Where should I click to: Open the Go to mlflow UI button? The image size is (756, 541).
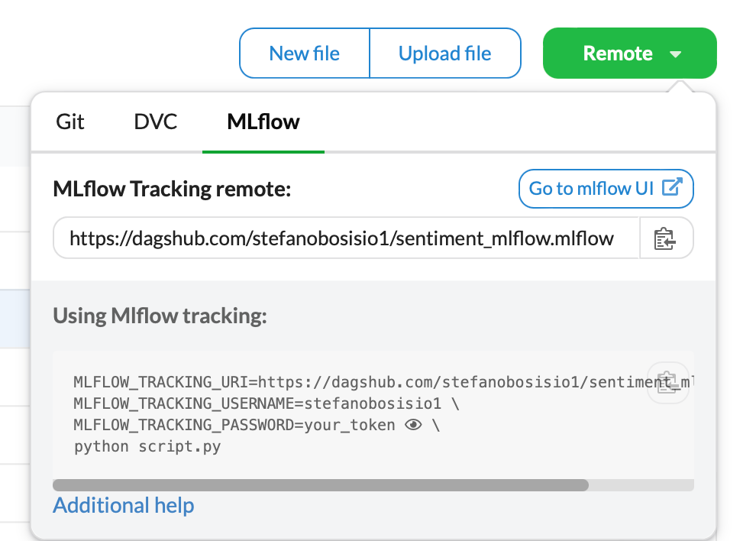point(592,188)
